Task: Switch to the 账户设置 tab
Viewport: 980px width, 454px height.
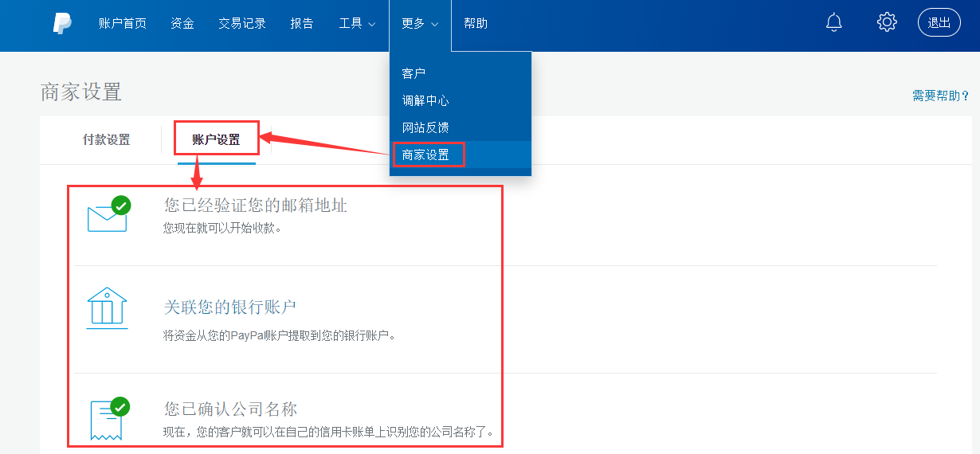Action: click(216, 139)
